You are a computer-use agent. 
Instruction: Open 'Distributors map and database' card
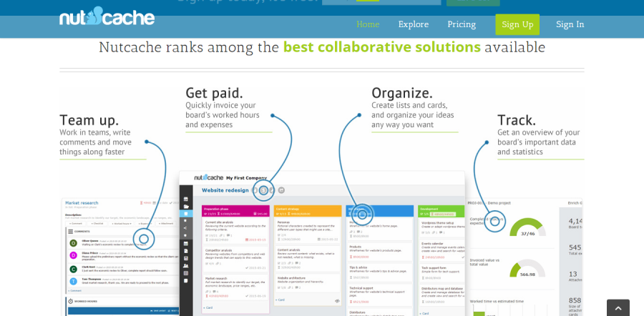[x=442, y=295]
